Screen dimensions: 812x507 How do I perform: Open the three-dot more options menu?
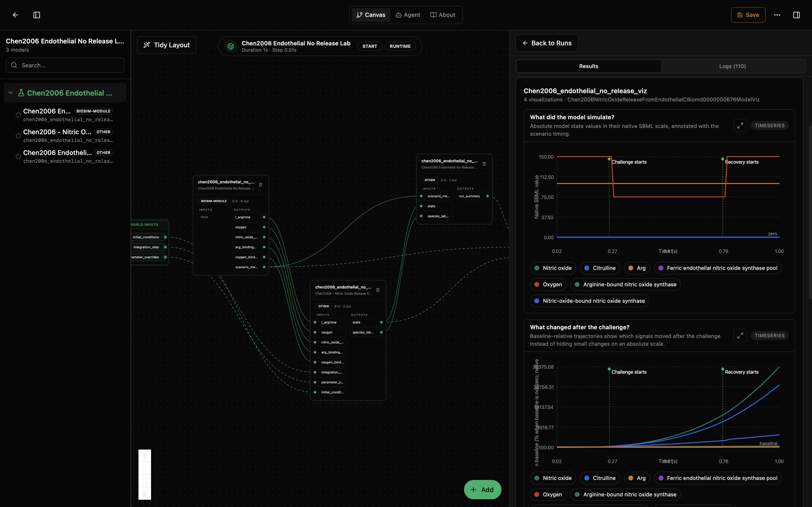(777, 15)
